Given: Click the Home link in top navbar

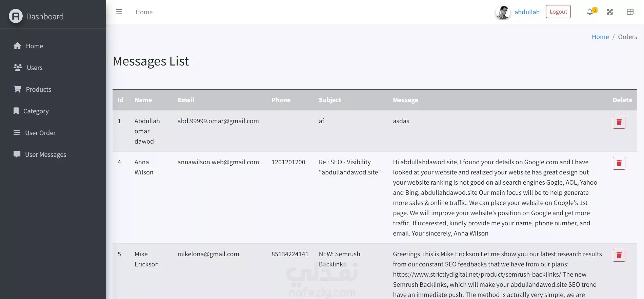Looking at the screenshot, I should [x=144, y=12].
